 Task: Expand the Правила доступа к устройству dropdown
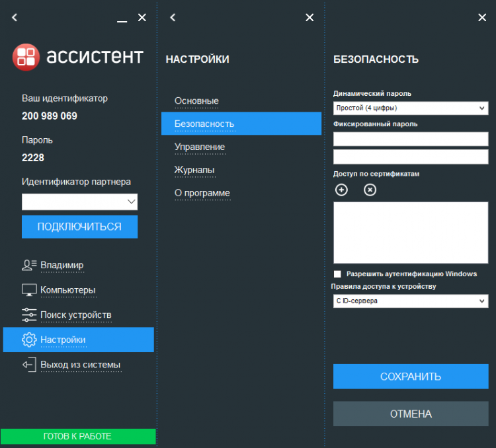coord(410,301)
